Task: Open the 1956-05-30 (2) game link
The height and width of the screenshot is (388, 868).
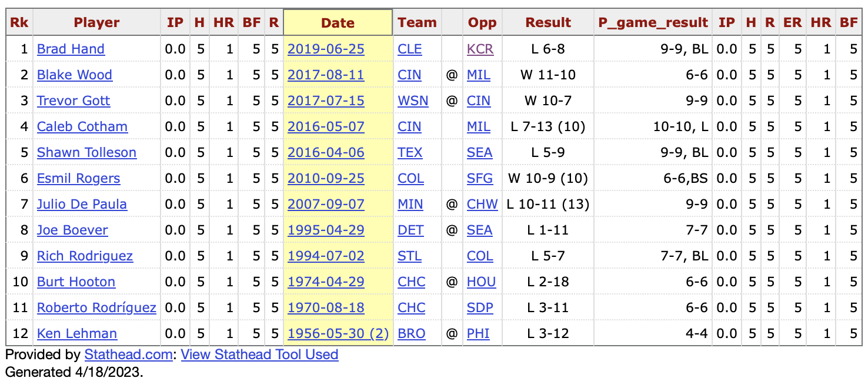Action: point(338,333)
